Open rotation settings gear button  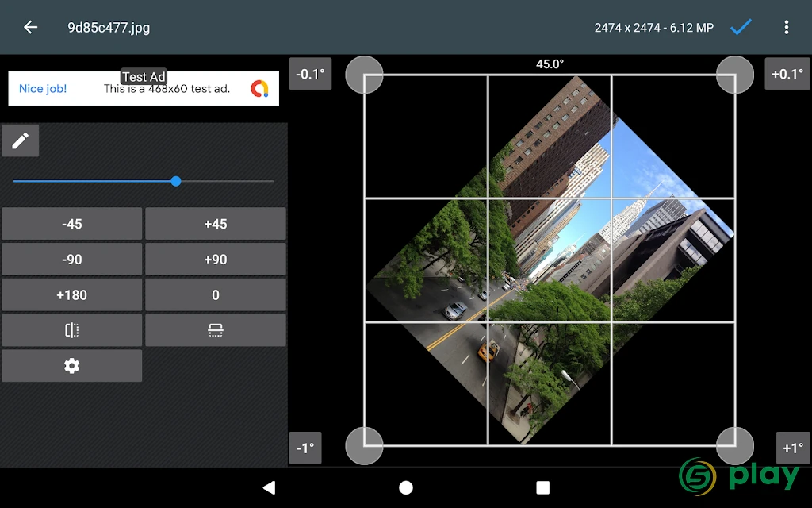(72, 366)
